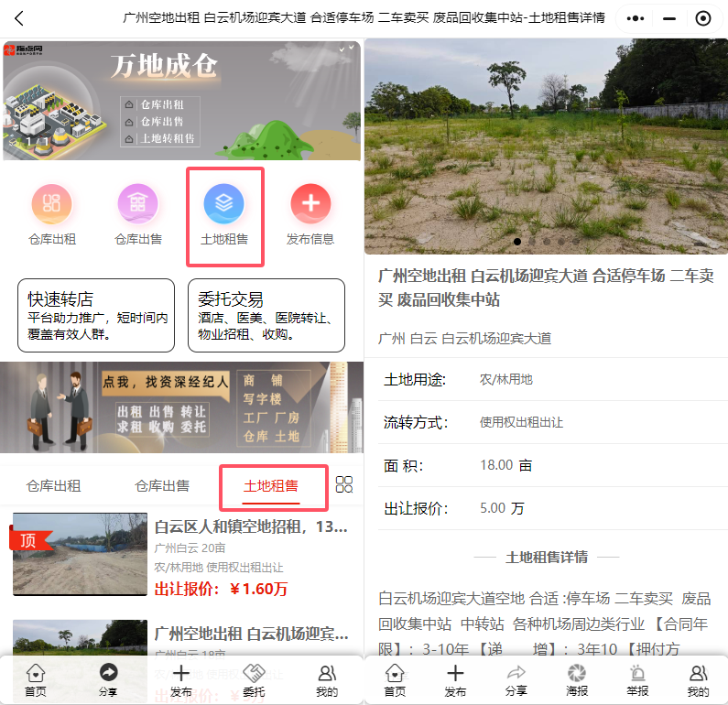Open the pinned listing's 顶 thumbnail
The image size is (728, 705).
click(80, 555)
